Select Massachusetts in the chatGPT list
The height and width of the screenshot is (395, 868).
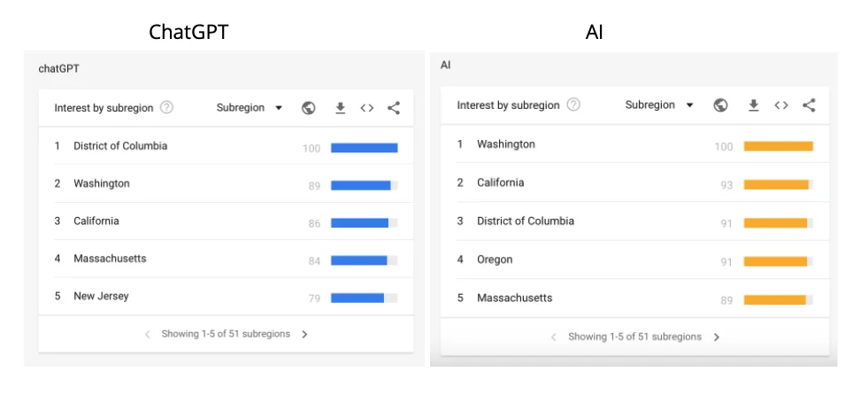(x=110, y=259)
